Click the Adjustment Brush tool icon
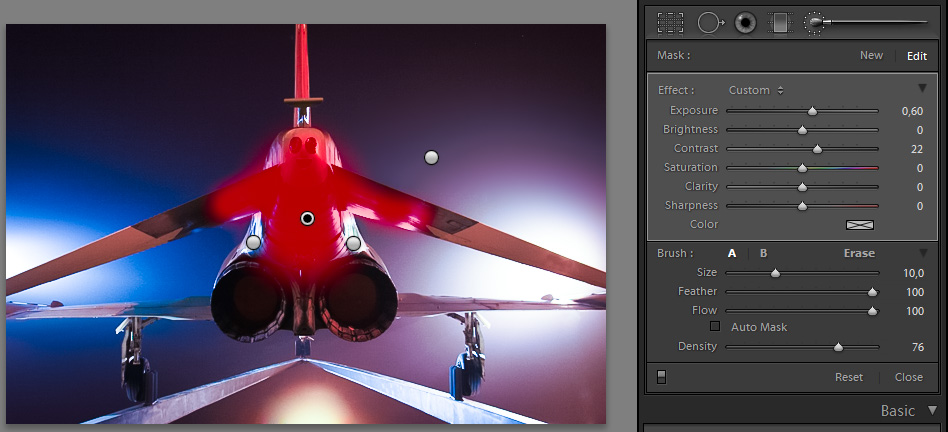Viewport: 948px width, 432px height. [816, 22]
